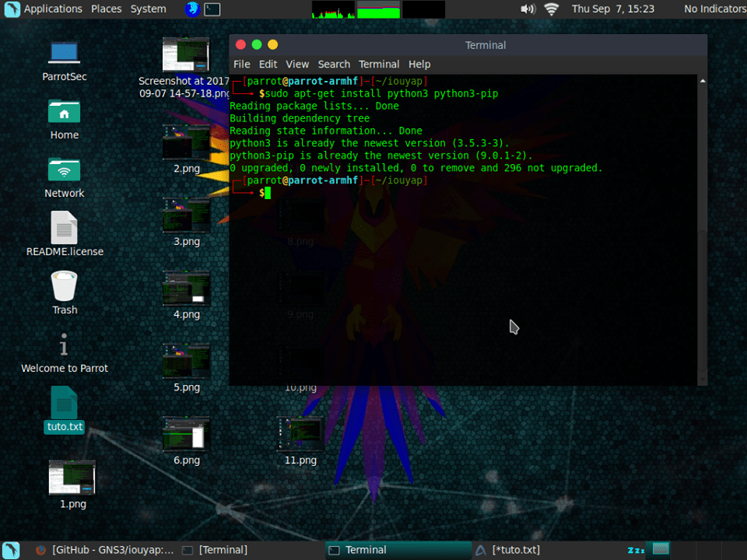Click the yellow window button in Terminal
Image resolution: width=747 pixels, height=560 pixels.
point(272,45)
